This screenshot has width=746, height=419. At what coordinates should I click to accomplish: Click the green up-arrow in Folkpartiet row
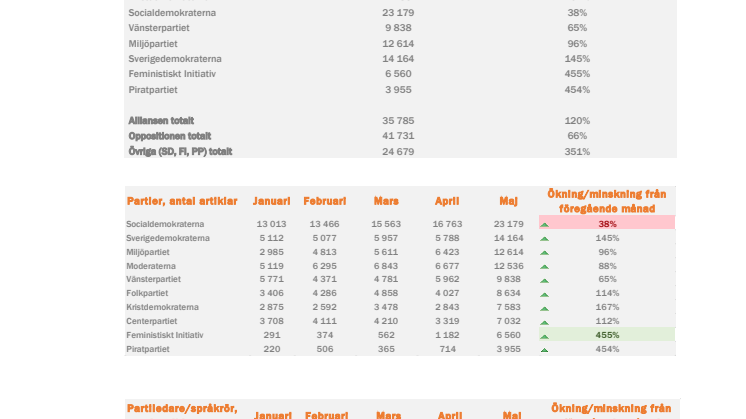[x=545, y=294]
